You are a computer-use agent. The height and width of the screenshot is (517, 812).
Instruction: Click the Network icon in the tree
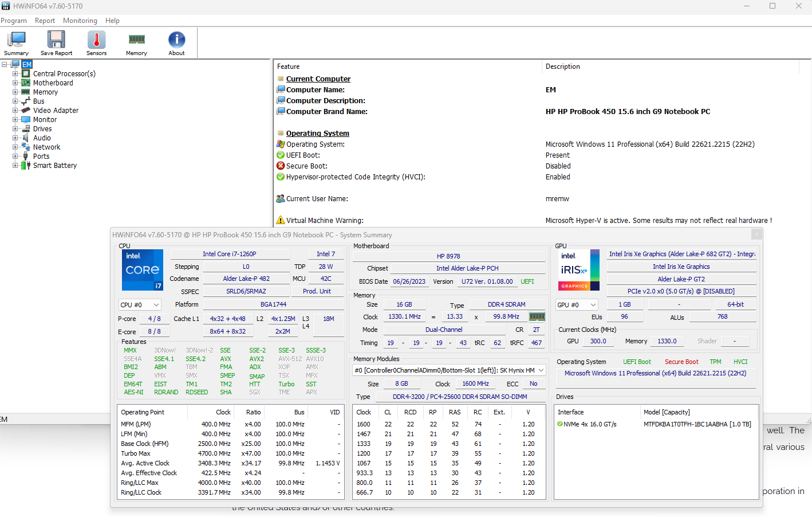[x=26, y=147]
